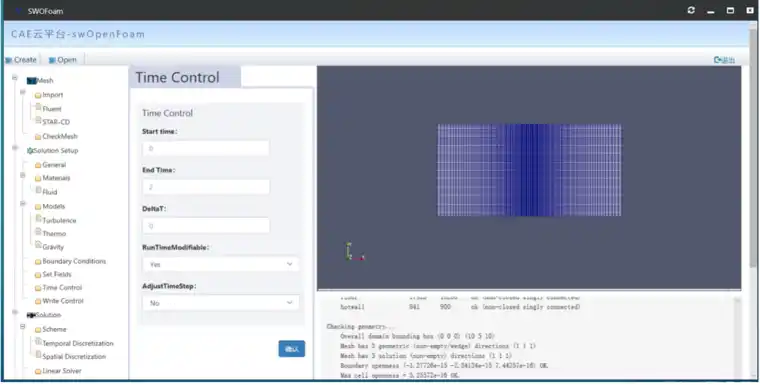
Task: Select Models in the tree
Action: click(x=54, y=207)
